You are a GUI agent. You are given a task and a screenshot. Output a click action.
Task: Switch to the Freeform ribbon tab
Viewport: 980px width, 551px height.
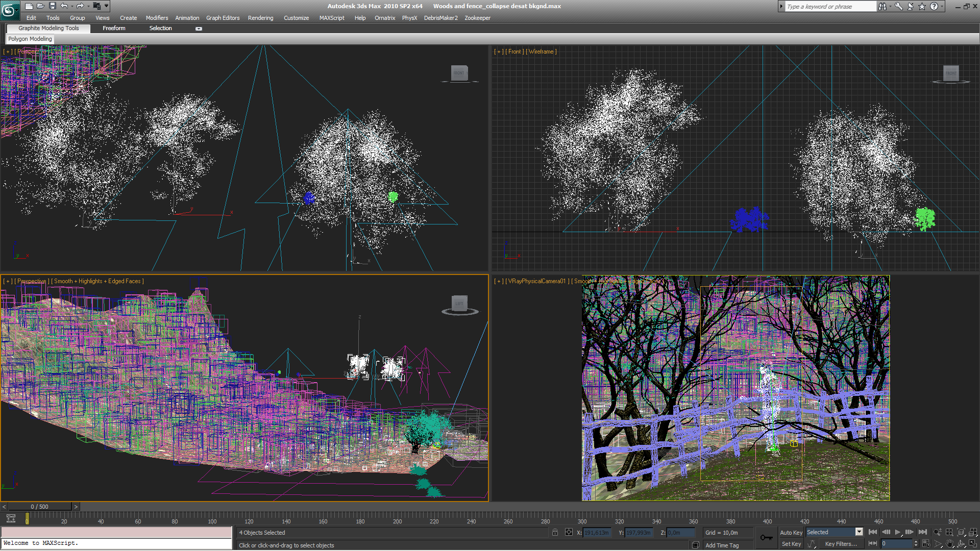tap(114, 28)
